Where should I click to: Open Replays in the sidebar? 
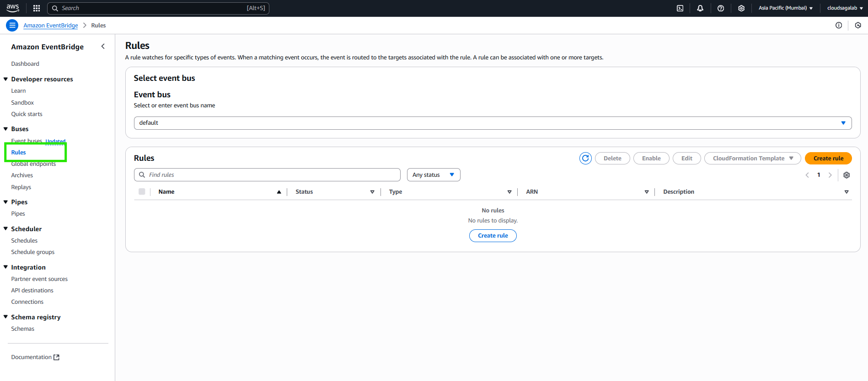click(21, 187)
